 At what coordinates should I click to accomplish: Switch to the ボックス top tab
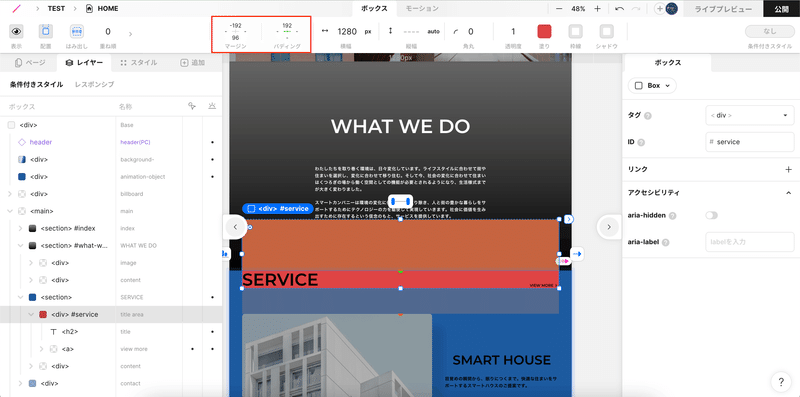coord(374,9)
